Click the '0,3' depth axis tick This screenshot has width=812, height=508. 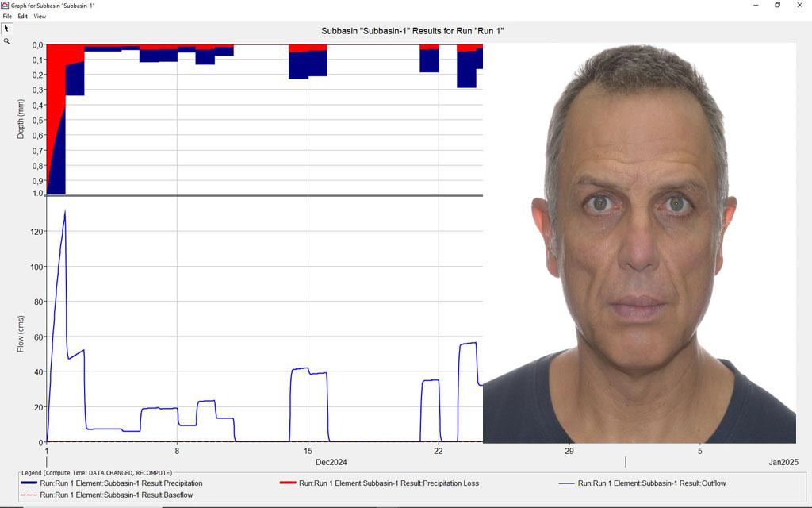pos(38,90)
